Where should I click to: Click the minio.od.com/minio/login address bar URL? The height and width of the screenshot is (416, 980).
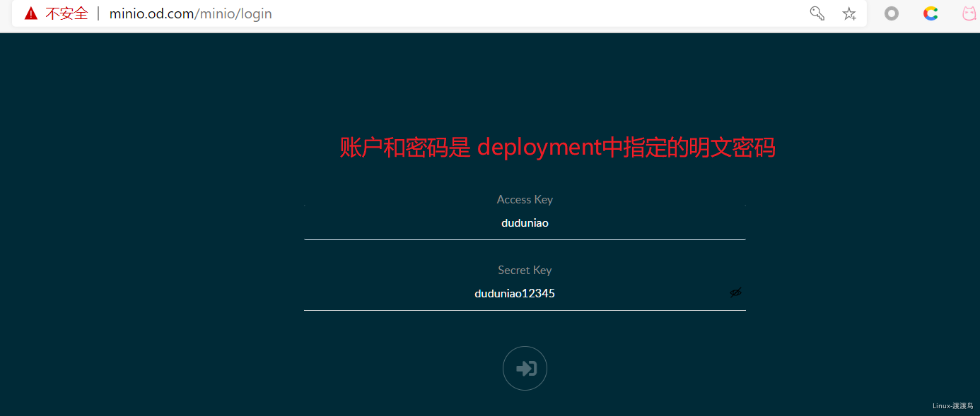pos(190,13)
